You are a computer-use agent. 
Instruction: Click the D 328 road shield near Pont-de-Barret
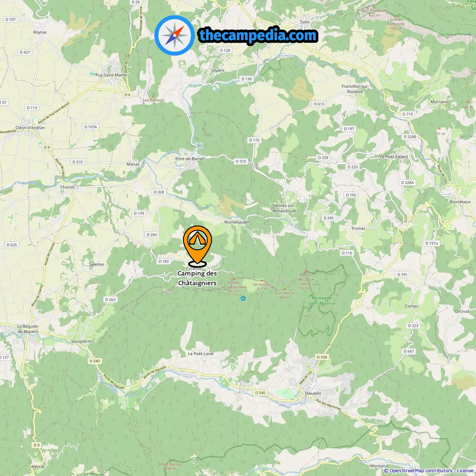[x=159, y=192]
